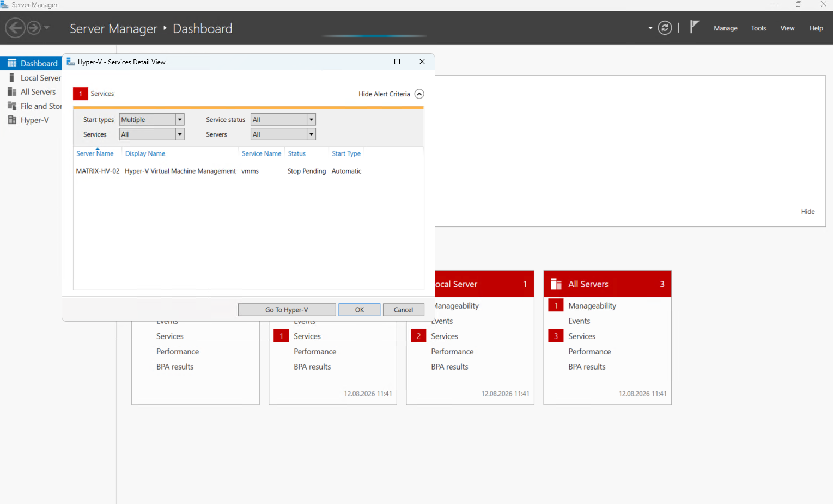
Task: Refresh the Server Manager dashboard
Action: [665, 28]
